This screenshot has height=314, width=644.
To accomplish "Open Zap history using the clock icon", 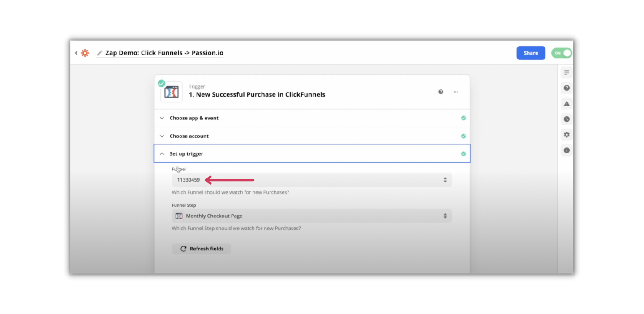I will (566, 119).
